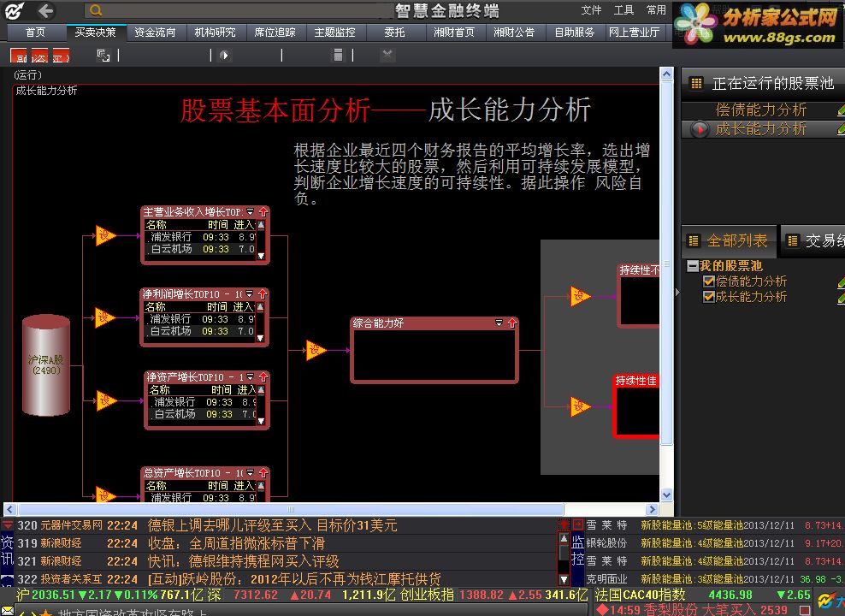
Task: Click filter triangle before 综合能力好 box
Action: click(316, 350)
